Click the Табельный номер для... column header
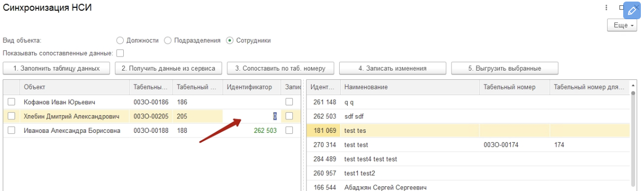Viewport: 644px width, 191px height. click(x=589, y=87)
